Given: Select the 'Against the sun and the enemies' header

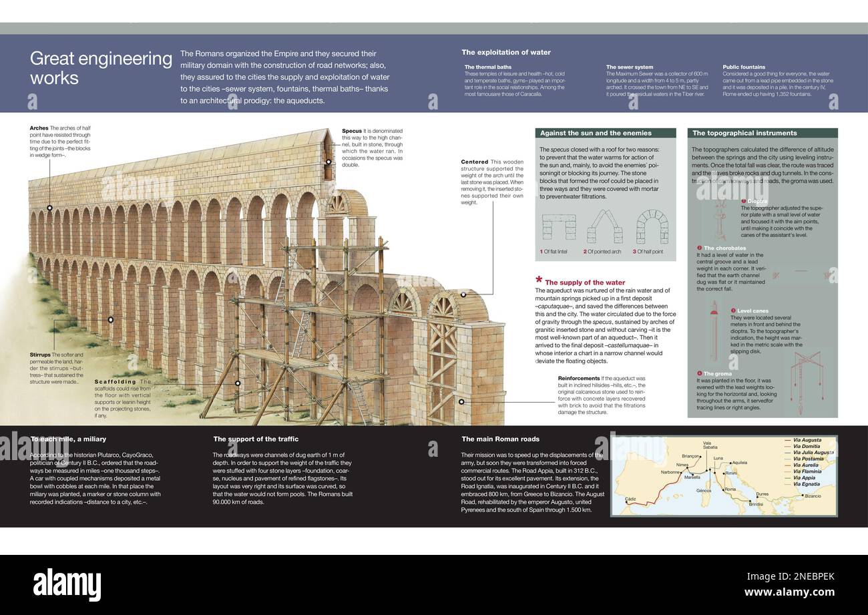Looking at the screenshot, I should click(x=606, y=133).
